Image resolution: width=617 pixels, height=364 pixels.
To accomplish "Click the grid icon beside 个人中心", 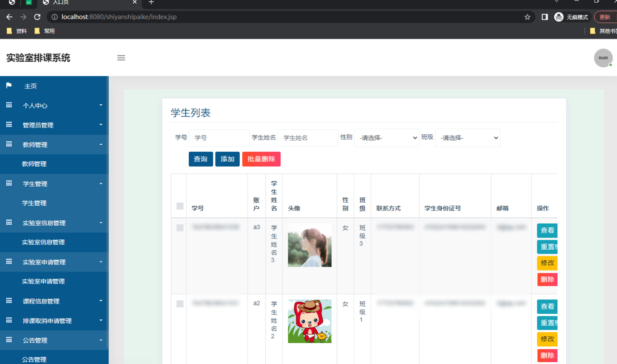I will point(9,105).
